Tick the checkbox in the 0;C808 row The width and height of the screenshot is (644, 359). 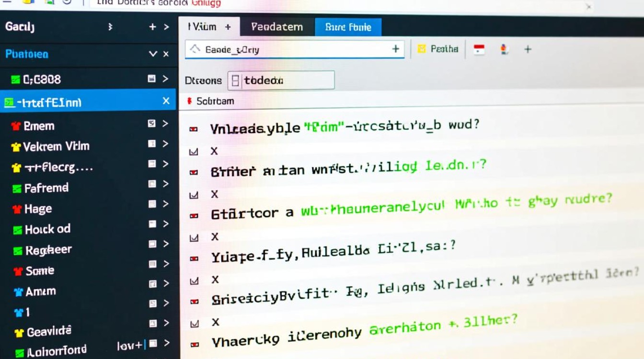click(x=152, y=79)
